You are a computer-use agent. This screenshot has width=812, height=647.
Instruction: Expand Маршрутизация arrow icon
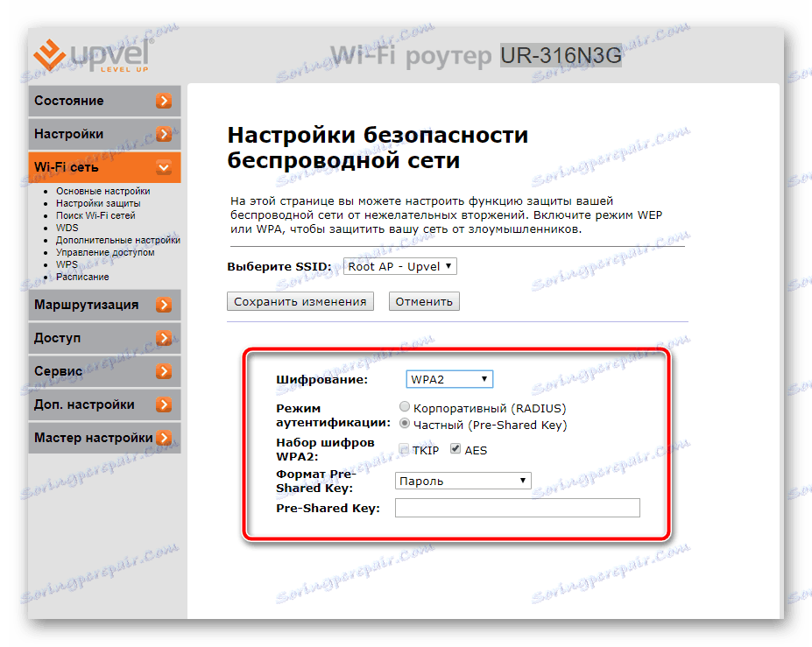pyautogui.click(x=164, y=305)
